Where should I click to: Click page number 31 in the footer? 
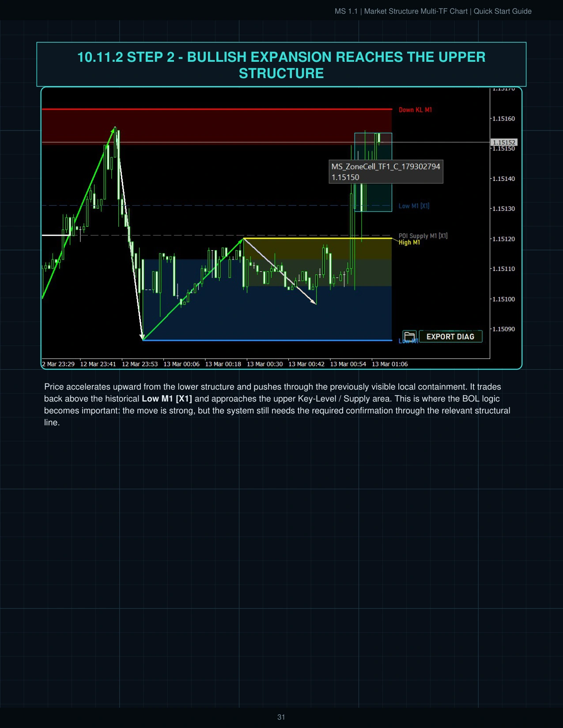[x=281, y=717]
